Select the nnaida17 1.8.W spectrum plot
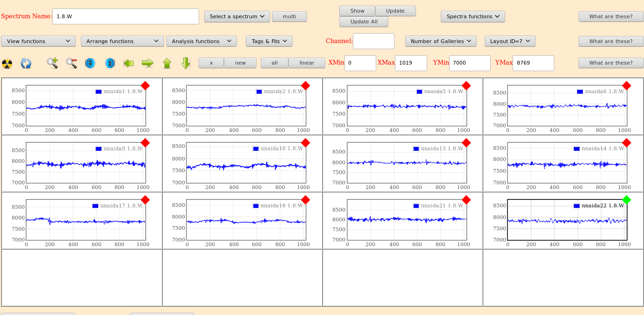644x315 pixels. click(86, 220)
